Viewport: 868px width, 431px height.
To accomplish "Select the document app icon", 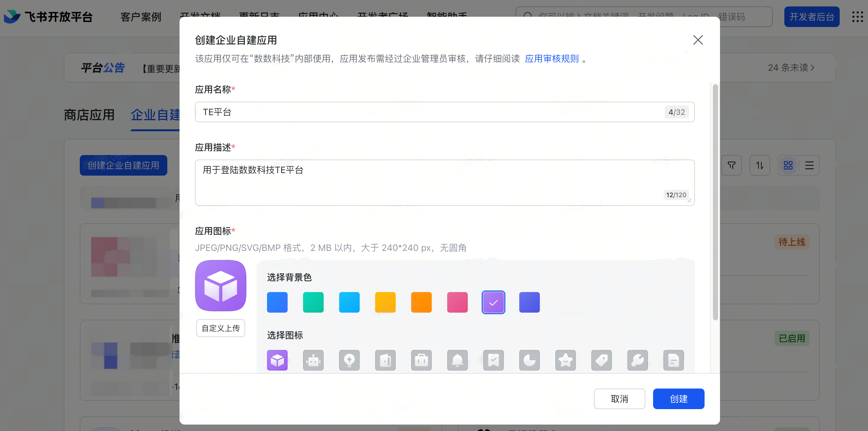I will [x=674, y=360].
